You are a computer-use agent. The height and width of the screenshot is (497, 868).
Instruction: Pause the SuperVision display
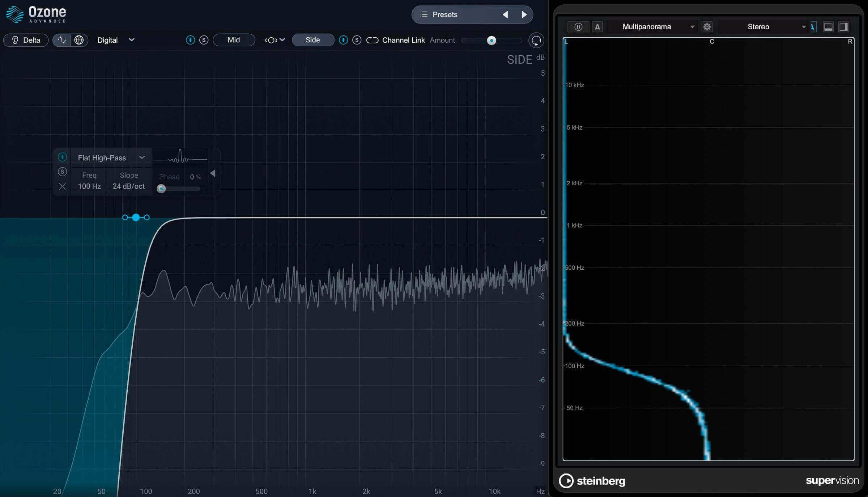pyautogui.click(x=578, y=27)
